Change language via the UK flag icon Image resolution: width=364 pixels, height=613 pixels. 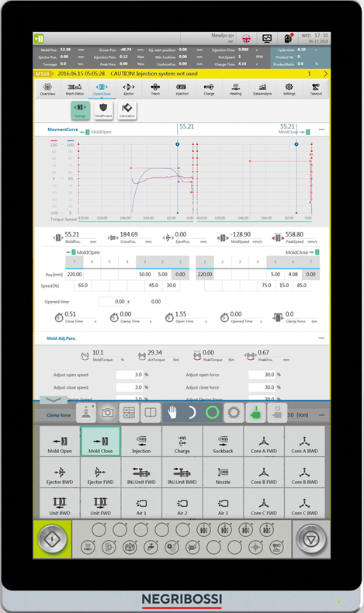[246, 39]
